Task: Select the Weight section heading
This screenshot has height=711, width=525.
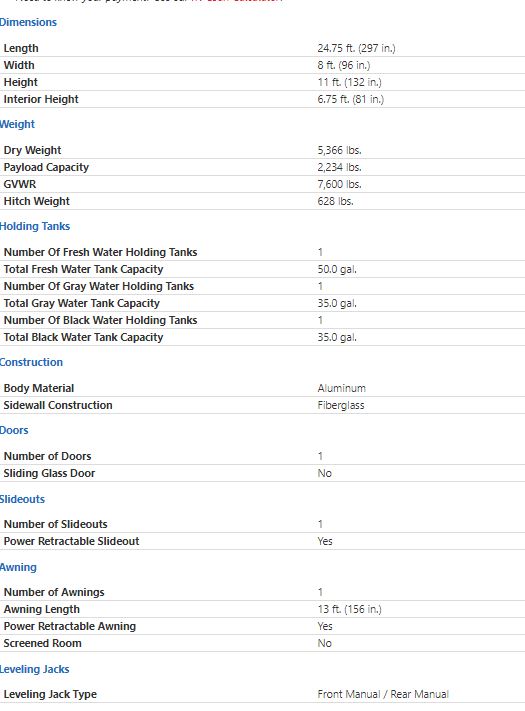Action: click(17, 124)
